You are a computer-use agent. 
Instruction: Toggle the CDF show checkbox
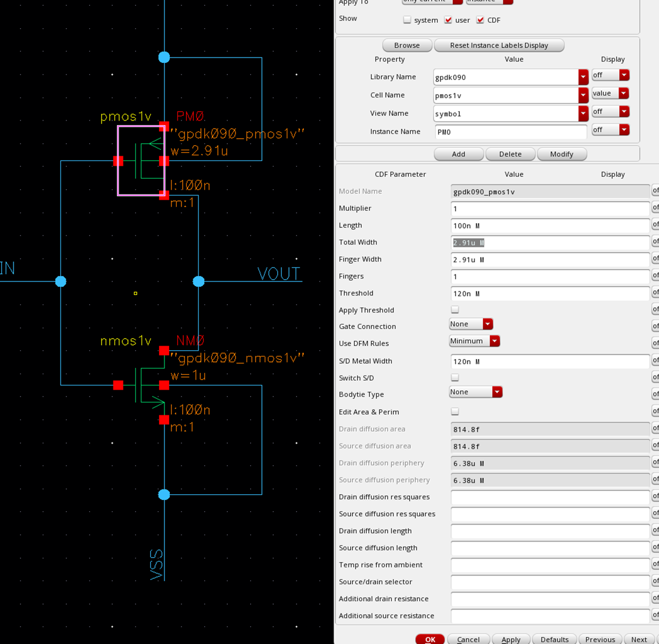(480, 20)
